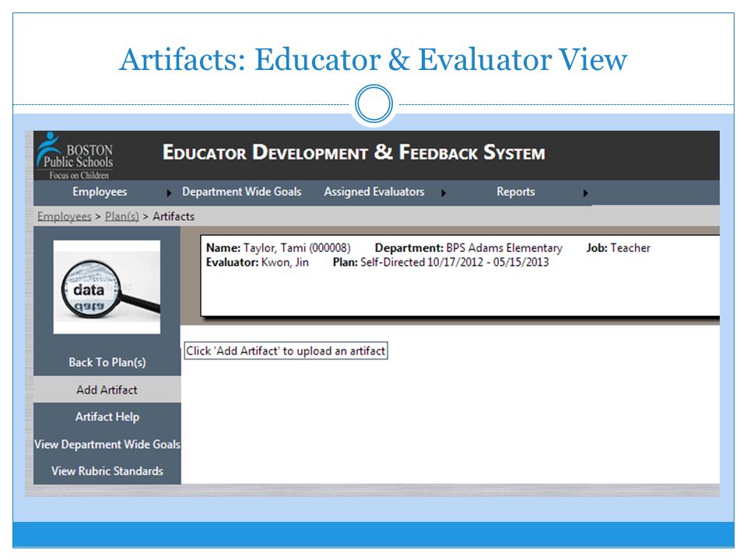Click Add Artifact in the sidebar

[x=107, y=390]
